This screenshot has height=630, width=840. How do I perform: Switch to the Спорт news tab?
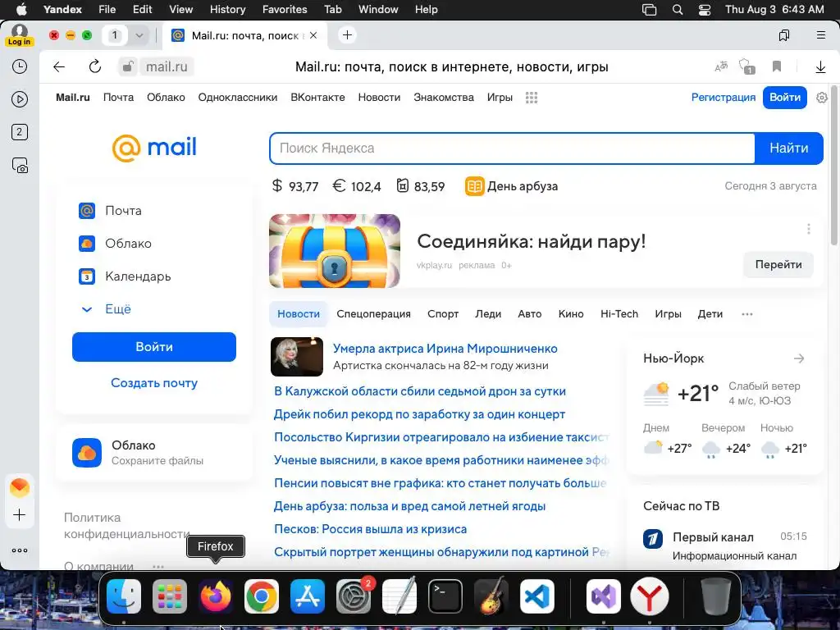[x=442, y=314]
